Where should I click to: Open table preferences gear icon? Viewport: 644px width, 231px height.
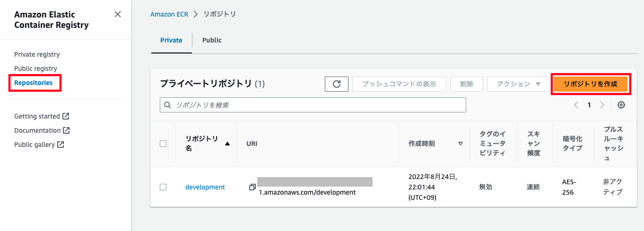(621, 105)
